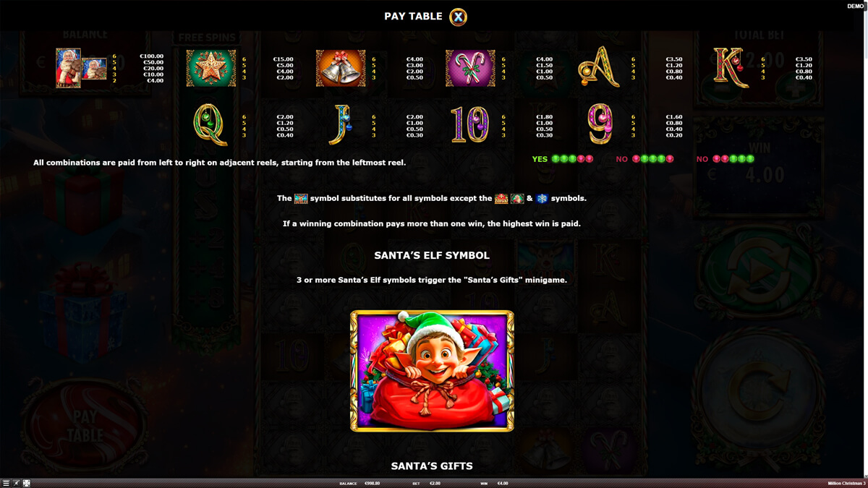The width and height of the screenshot is (868, 488).
Task: Click the blue J letter symbol
Action: tap(339, 124)
